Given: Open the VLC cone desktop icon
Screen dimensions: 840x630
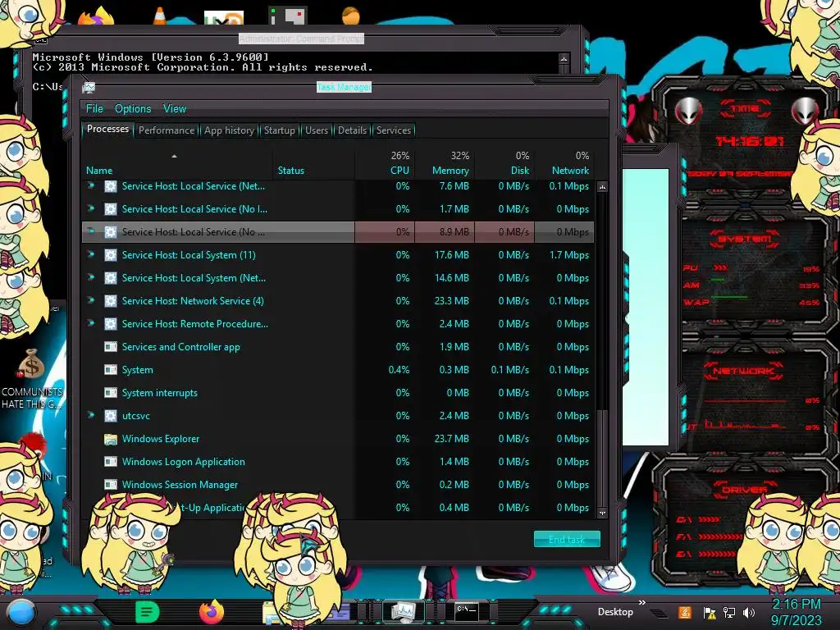Looking at the screenshot, I should (160, 16).
